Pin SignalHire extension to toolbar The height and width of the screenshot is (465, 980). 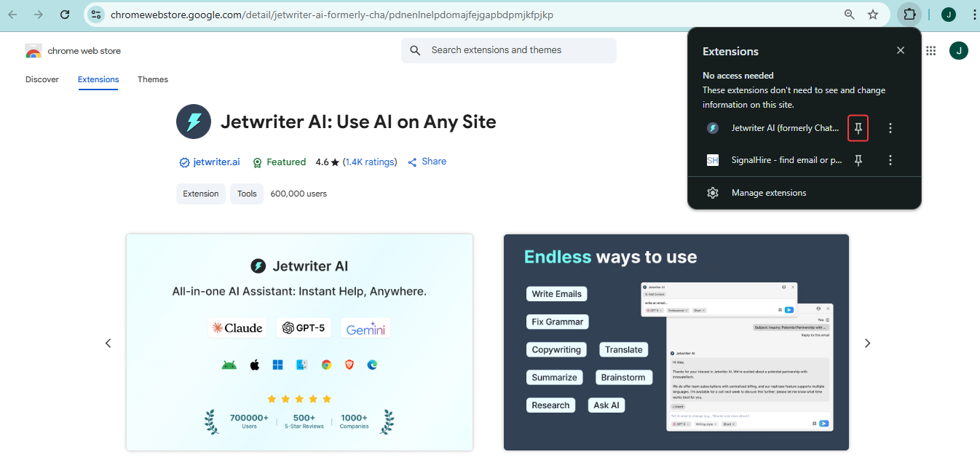tap(858, 160)
